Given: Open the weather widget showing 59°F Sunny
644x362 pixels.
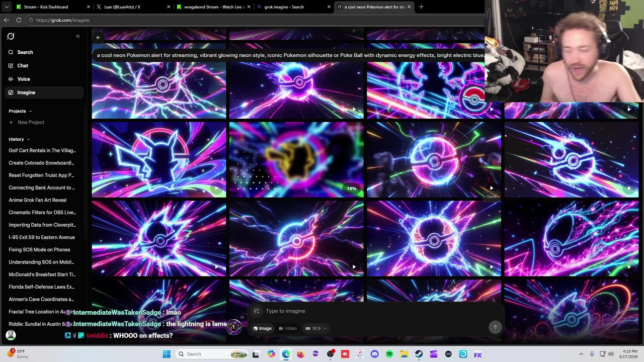Looking at the screenshot, I should point(18,354).
